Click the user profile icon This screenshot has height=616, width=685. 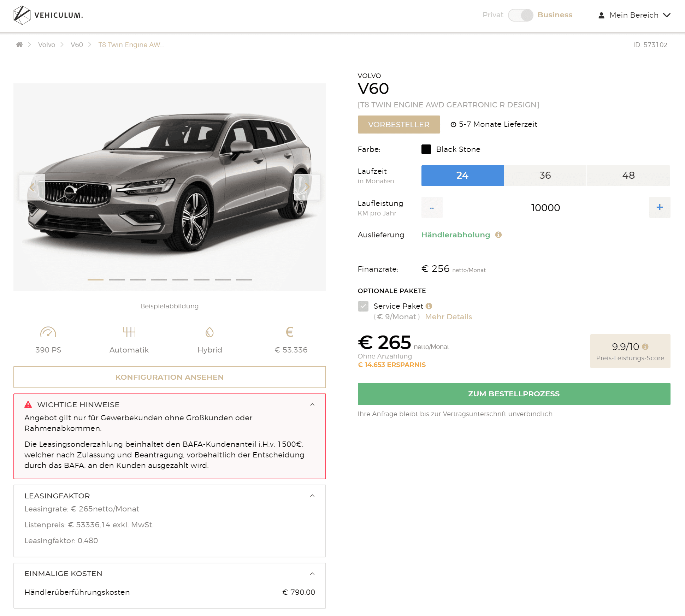click(601, 15)
